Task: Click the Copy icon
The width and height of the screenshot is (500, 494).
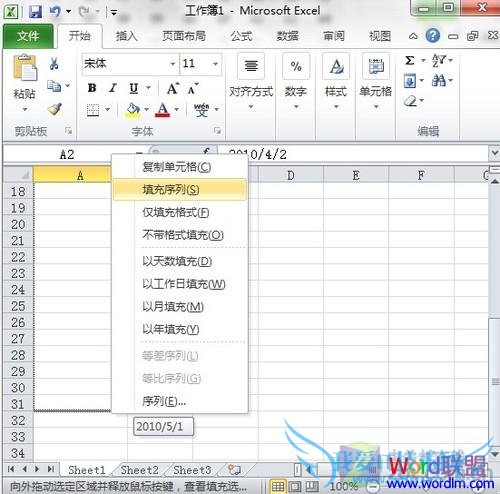Action: 54,86
